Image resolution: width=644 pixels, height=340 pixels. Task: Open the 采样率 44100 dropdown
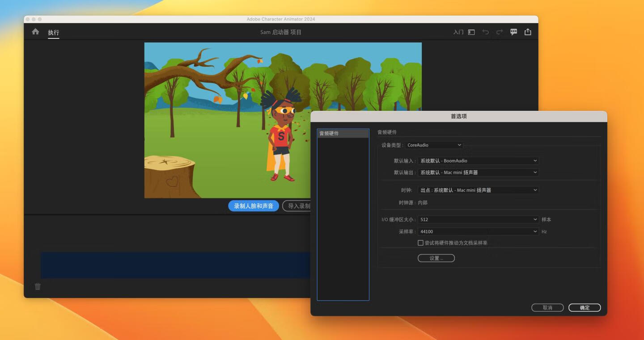[x=478, y=231]
